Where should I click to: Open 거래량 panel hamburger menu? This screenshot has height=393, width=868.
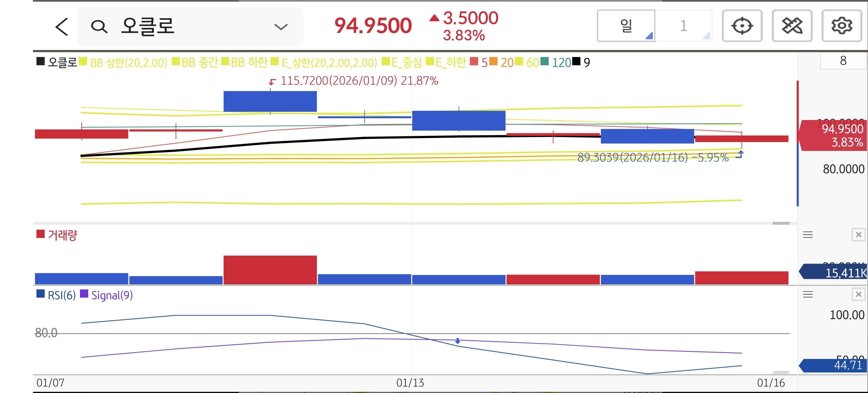click(808, 234)
